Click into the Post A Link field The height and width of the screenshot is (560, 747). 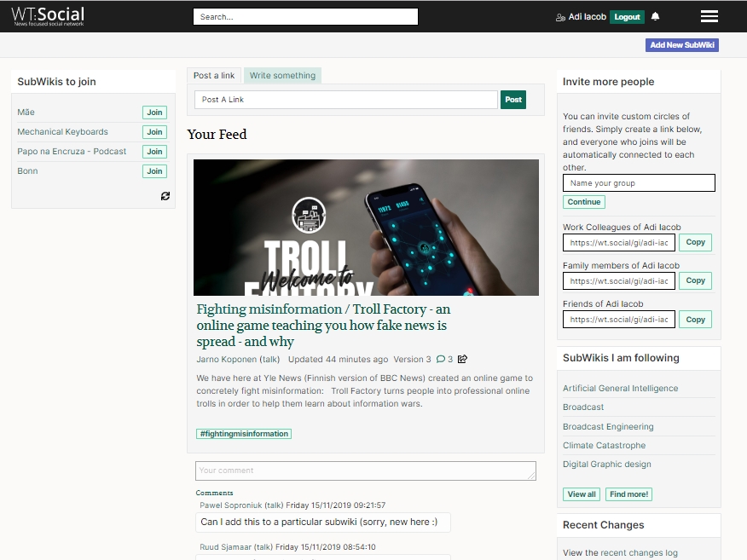coord(346,100)
